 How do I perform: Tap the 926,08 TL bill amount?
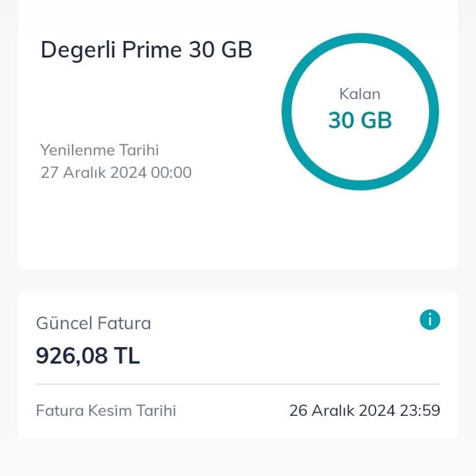(x=88, y=356)
